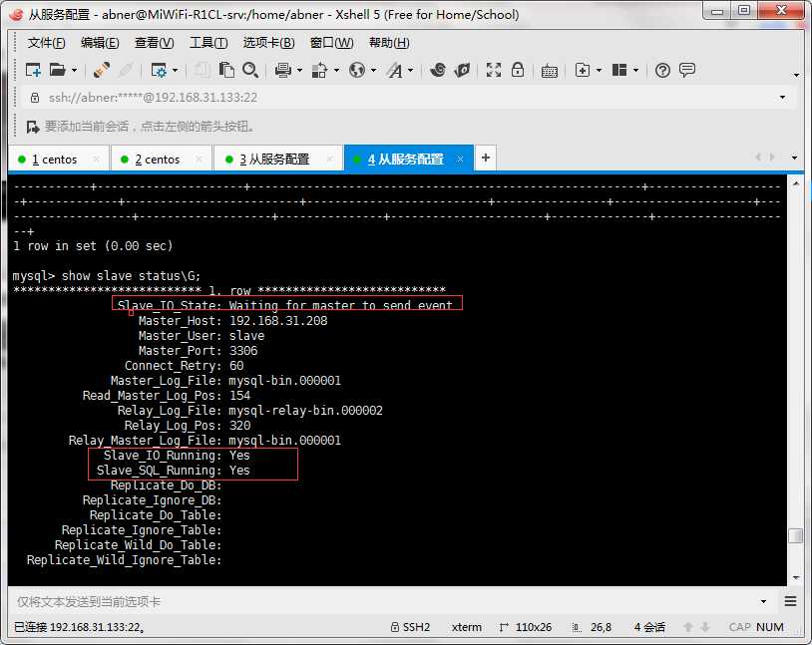Open the file transfer icon
812x645 pixels.
(319, 70)
